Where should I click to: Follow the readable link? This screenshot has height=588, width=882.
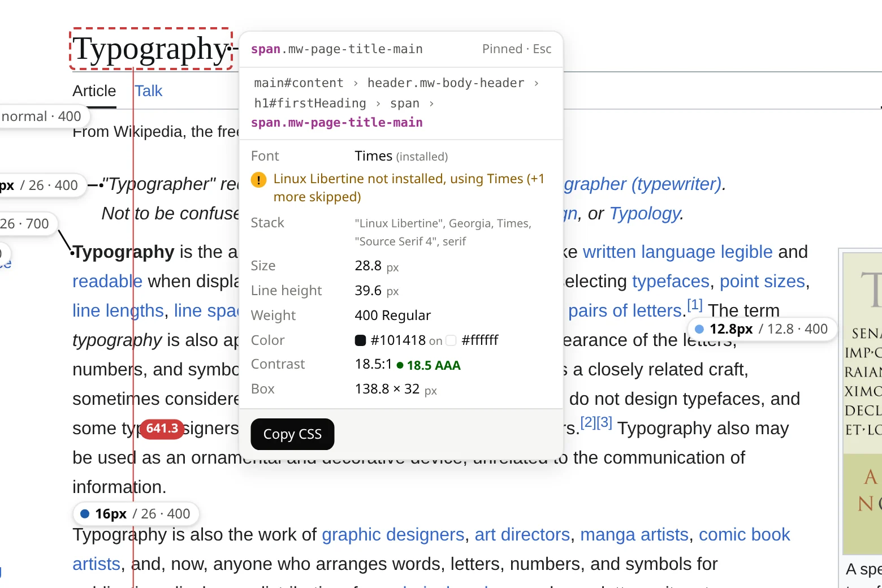[107, 281]
